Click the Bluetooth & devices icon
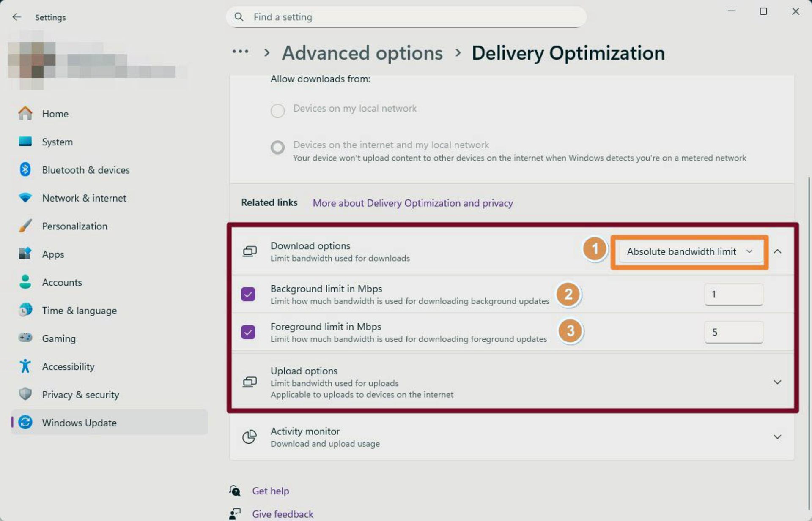The width and height of the screenshot is (812, 521). point(25,170)
